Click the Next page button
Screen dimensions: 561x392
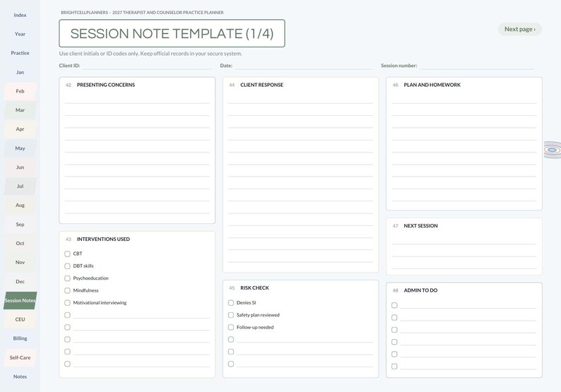click(x=520, y=29)
